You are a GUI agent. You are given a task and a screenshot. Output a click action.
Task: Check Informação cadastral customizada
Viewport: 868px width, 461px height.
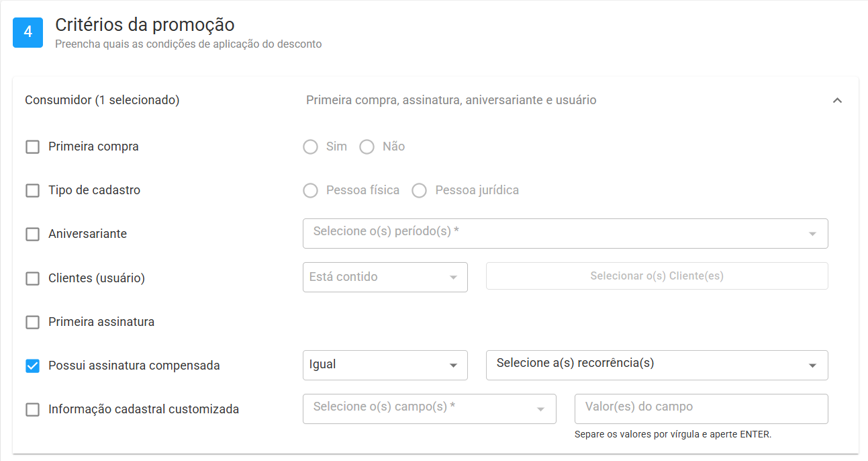click(x=32, y=409)
